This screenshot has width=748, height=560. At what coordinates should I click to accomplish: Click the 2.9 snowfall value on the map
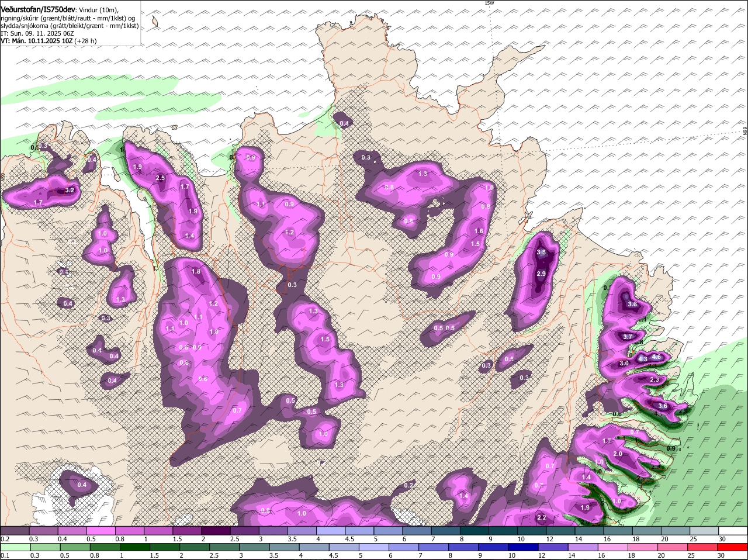click(x=541, y=274)
